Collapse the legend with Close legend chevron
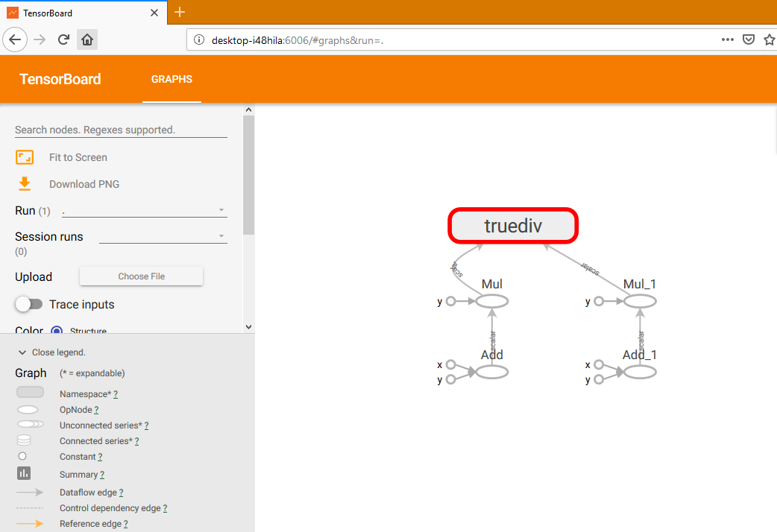The height and width of the screenshot is (532, 777). (22, 352)
